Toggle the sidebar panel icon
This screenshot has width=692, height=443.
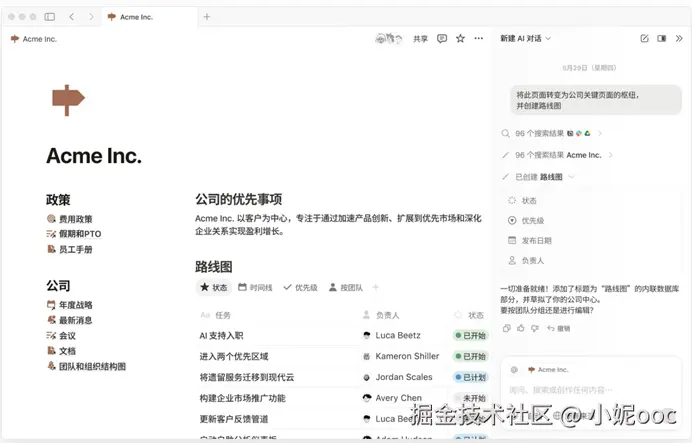tap(49, 17)
